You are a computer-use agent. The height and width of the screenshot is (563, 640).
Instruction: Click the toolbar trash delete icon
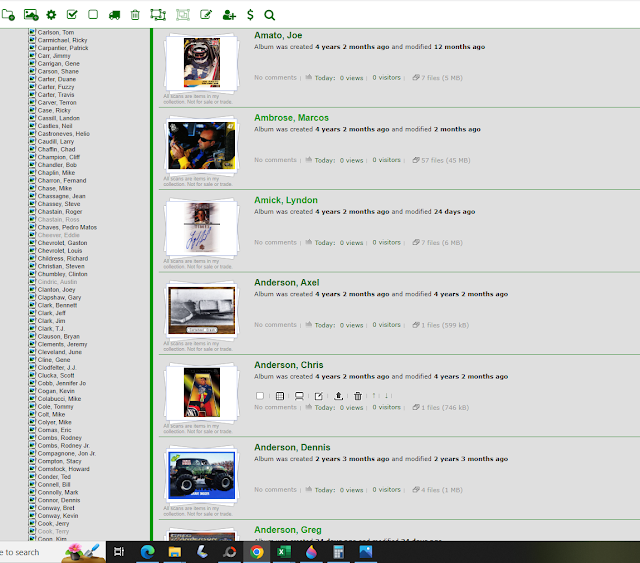tap(135, 15)
